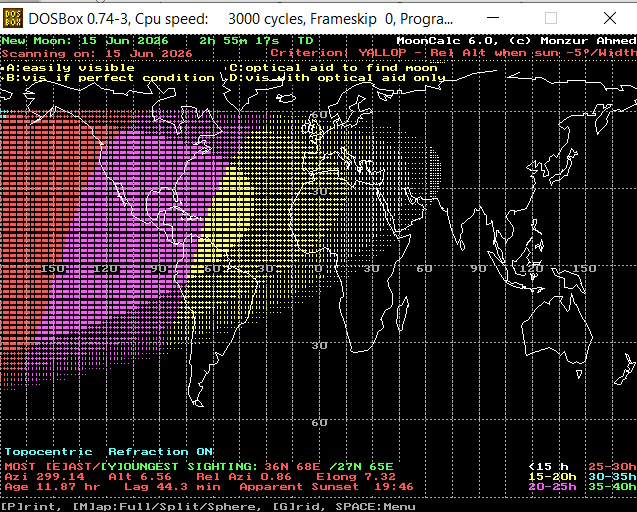
Task: Click MOST [E]AST/[Y]OUNGEST SIGHTING text
Action: 132,466
